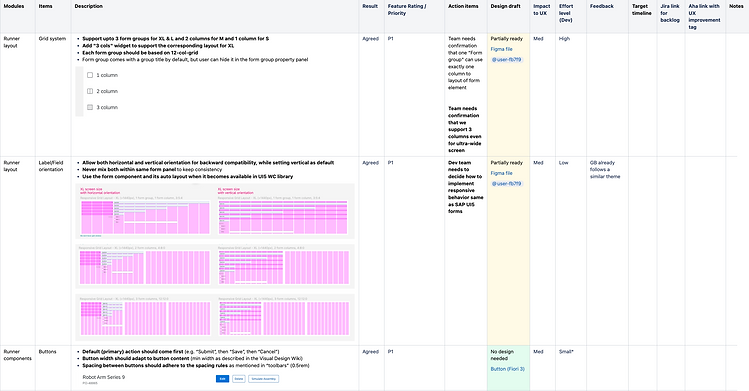The height and width of the screenshot is (391, 749).
Task: Click the Design draft column header
Action: (505, 6)
